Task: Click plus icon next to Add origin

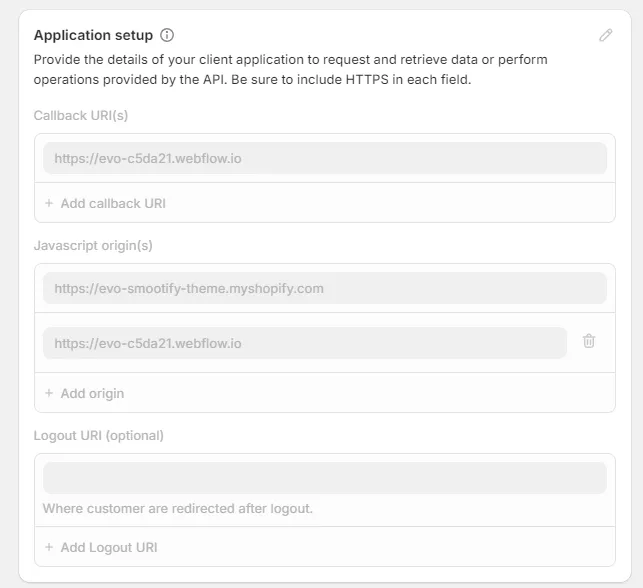Action: coord(49,393)
